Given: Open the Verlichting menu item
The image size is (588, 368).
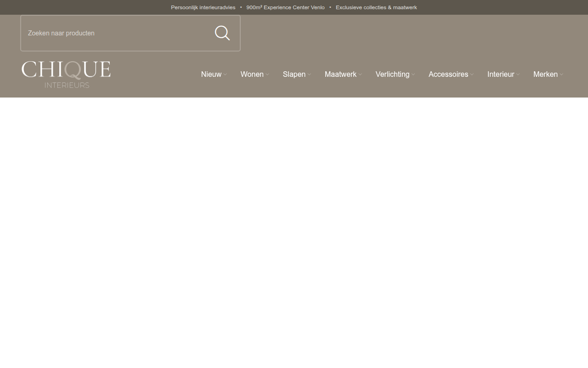Looking at the screenshot, I should coord(392,74).
